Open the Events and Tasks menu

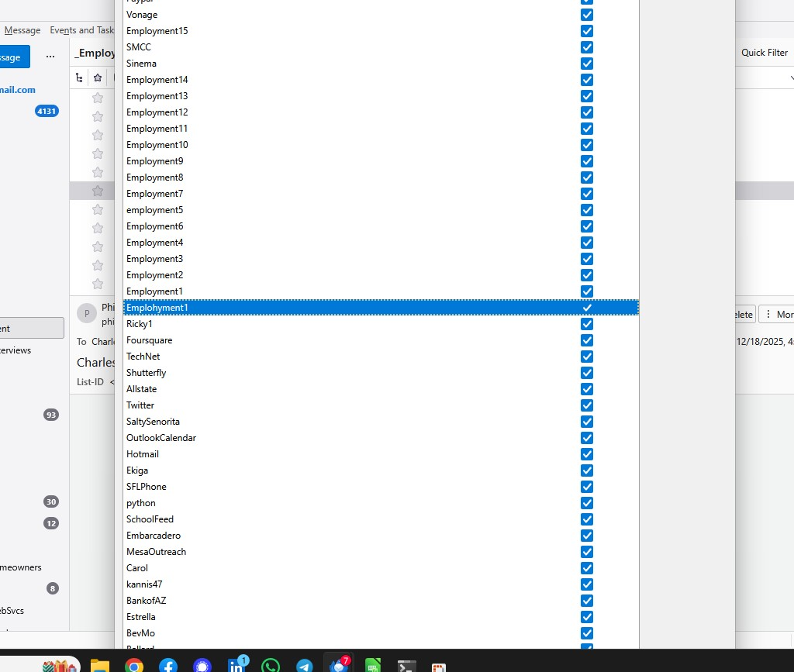[x=82, y=30]
